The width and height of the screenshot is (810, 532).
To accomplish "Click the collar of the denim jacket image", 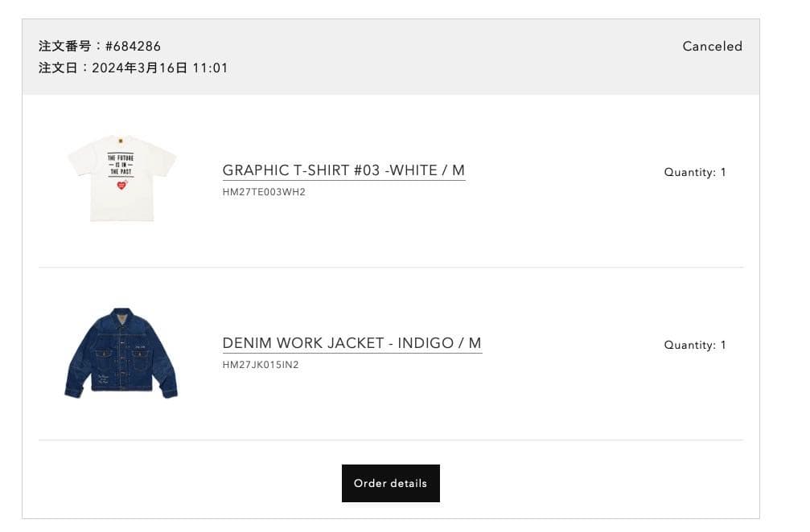I will pyautogui.click(x=121, y=313).
